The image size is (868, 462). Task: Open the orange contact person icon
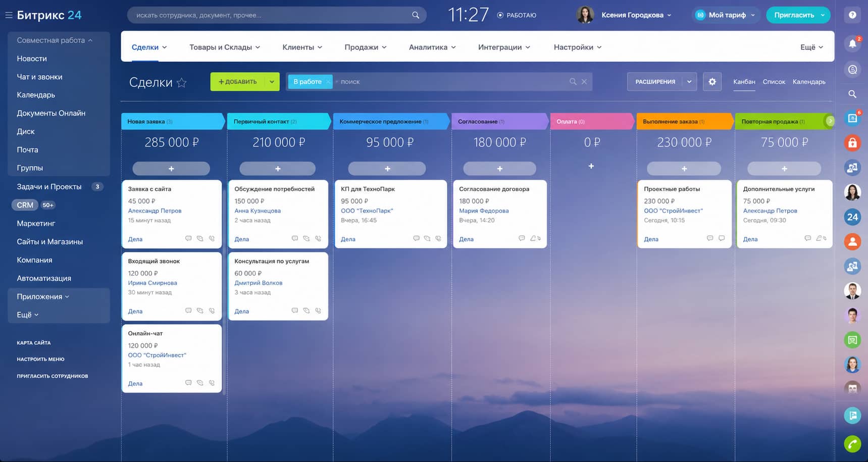(x=852, y=241)
